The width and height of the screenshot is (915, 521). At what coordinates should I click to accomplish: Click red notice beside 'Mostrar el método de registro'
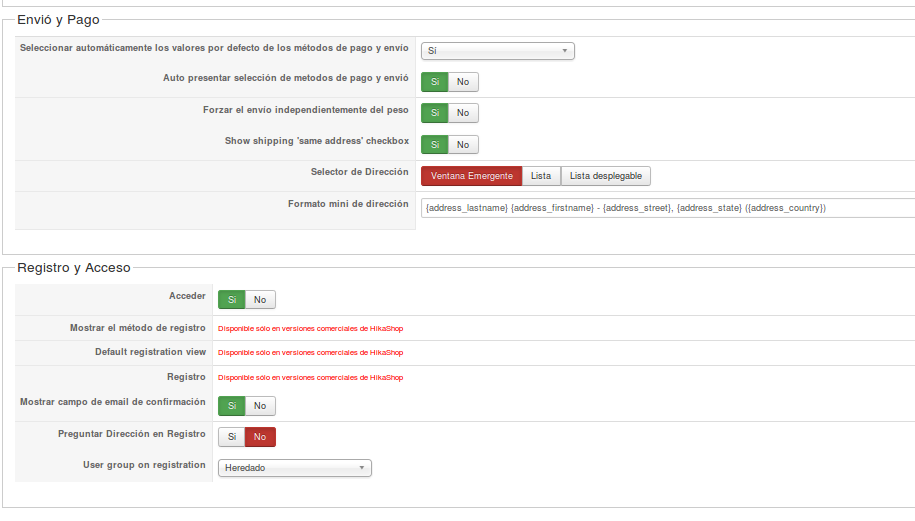pos(310,328)
